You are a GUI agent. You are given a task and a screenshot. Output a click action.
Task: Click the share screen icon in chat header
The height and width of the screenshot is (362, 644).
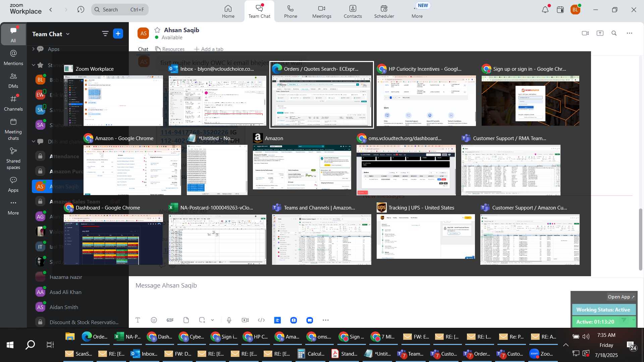600,33
